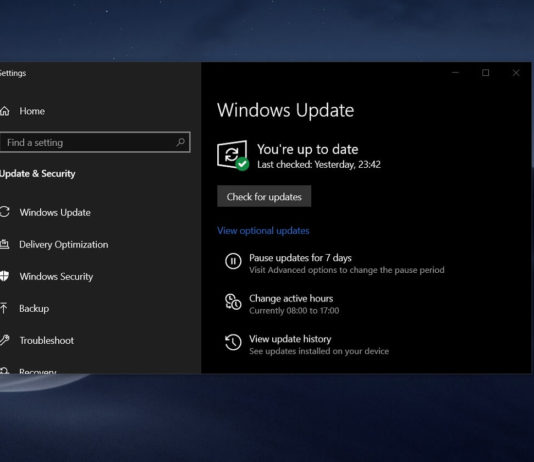The height and width of the screenshot is (462, 534).
Task: Open Troubleshoot settings
Action: (x=47, y=340)
